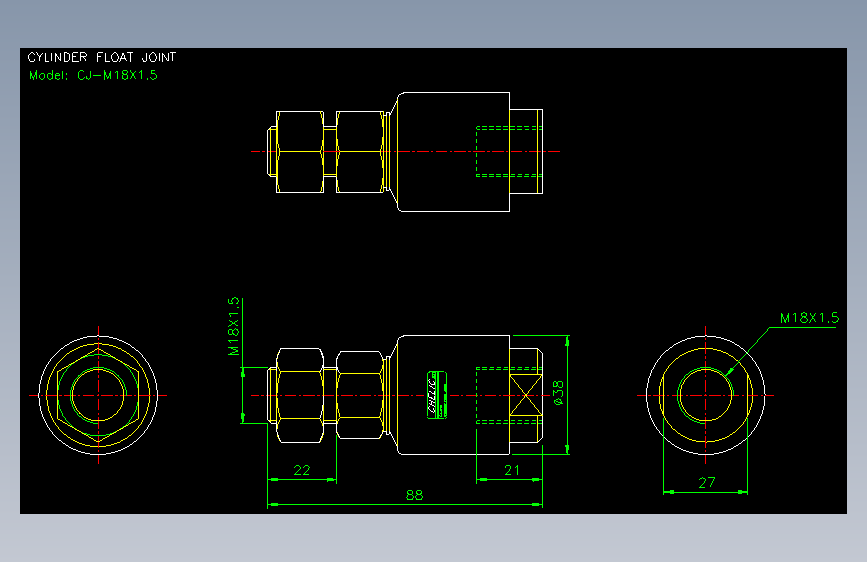Click the M18X1.5 leader label at right
This screenshot has height=562, width=867.
pos(809,318)
